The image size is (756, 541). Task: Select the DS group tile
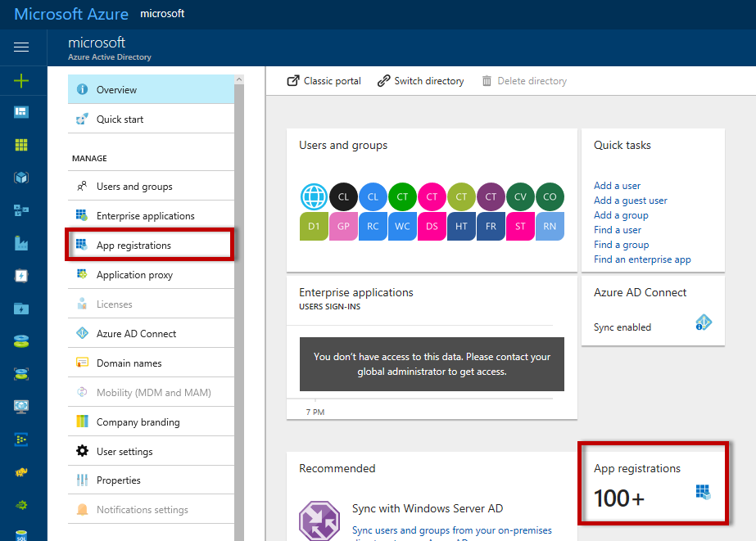[432, 226]
